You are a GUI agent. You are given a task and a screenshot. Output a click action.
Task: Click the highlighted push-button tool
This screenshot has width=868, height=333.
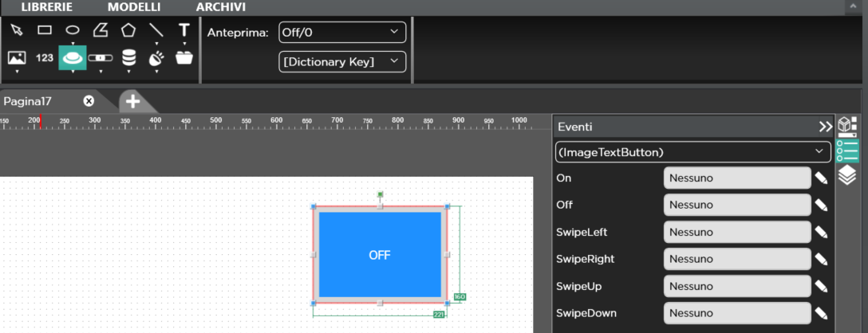[73, 57]
